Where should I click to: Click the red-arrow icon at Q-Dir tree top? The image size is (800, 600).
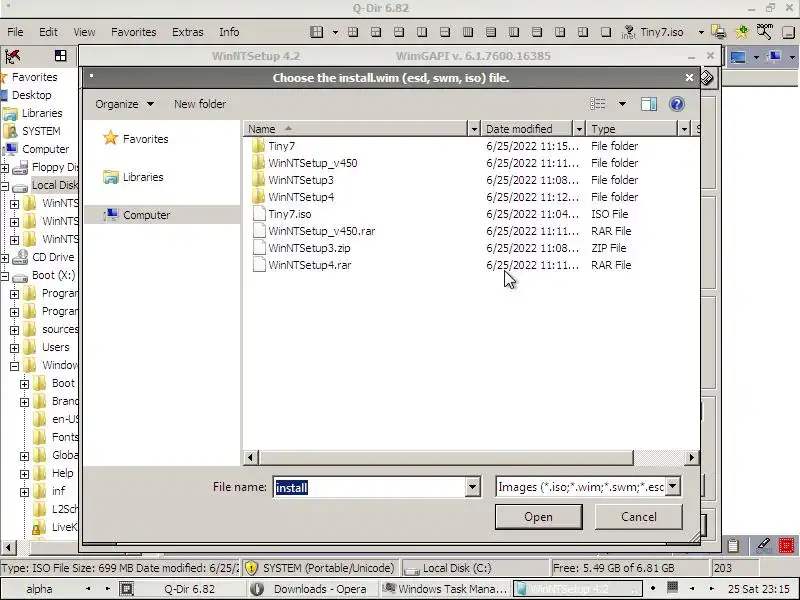click(x=13, y=56)
